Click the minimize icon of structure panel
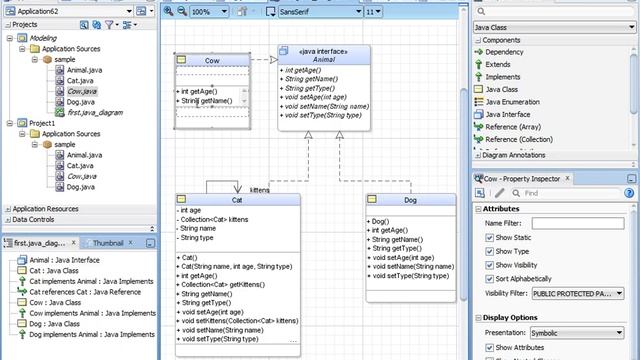 (150, 243)
